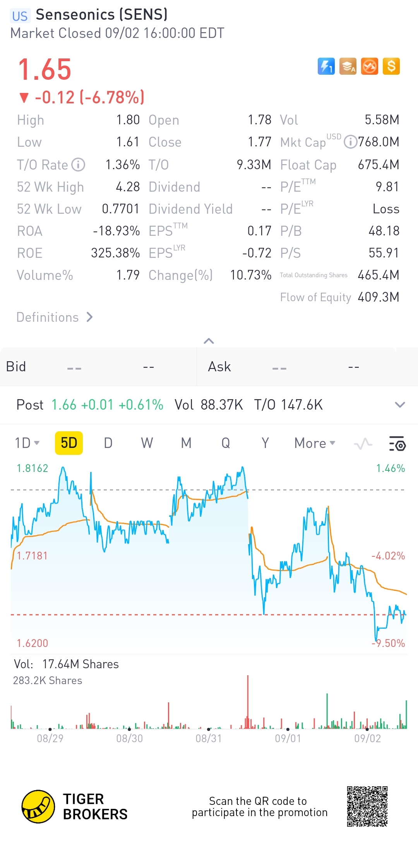The height and width of the screenshot is (868, 418).
Task: Open the 1D timeframe dropdown
Action: (27, 443)
